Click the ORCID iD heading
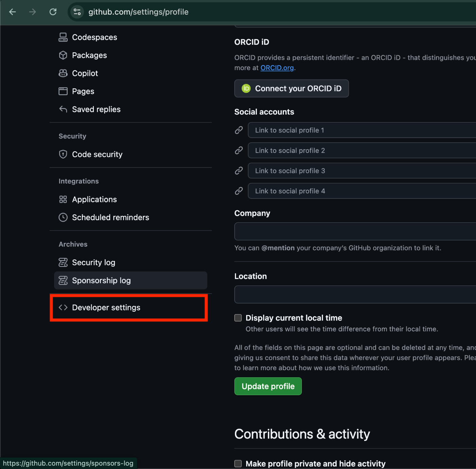The image size is (476, 469). point(252,42)
